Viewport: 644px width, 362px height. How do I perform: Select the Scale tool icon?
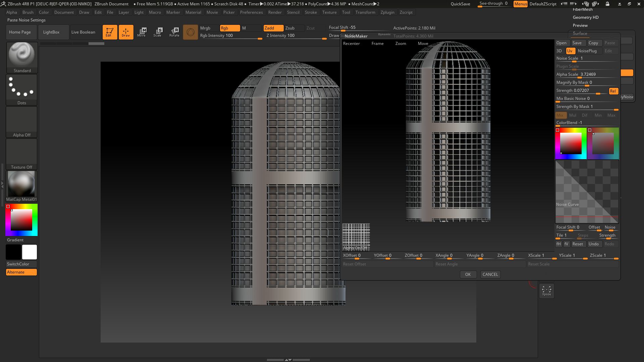click(x=158, y=32)
